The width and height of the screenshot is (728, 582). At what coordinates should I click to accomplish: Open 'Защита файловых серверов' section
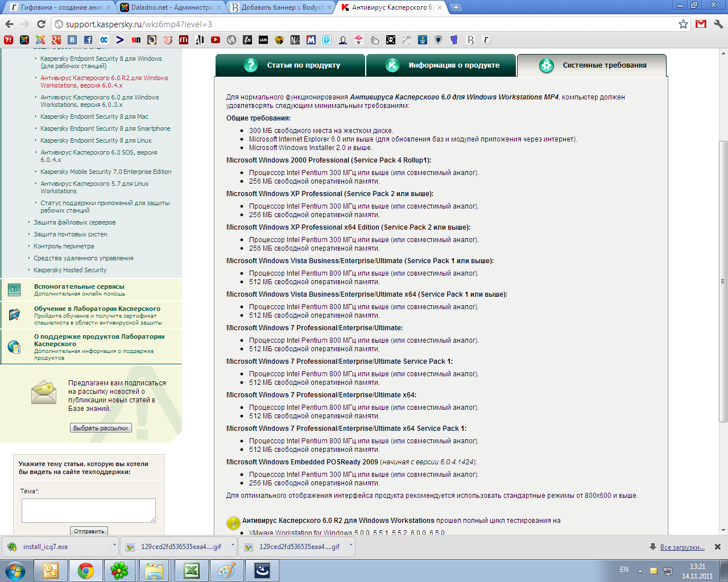pos(75,222)
